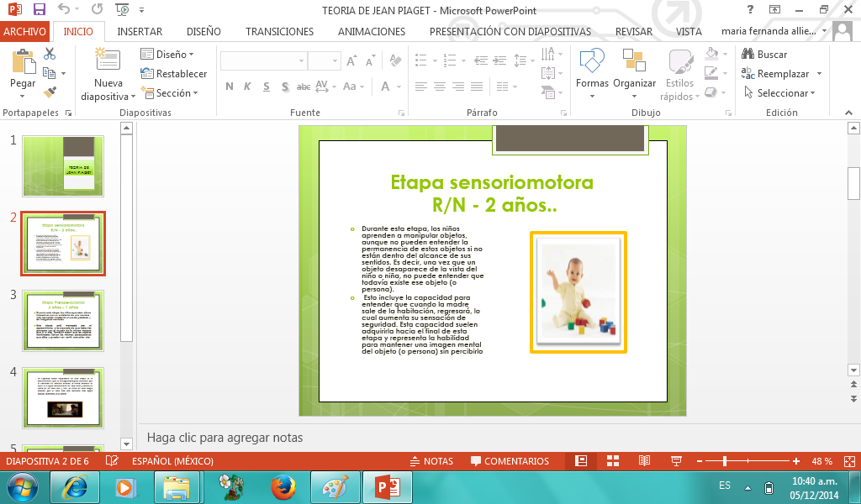Image resolution: width=861 pixels, height=504 pixels.
Task: Click the Reemplazar button
Action: point(782,74)
